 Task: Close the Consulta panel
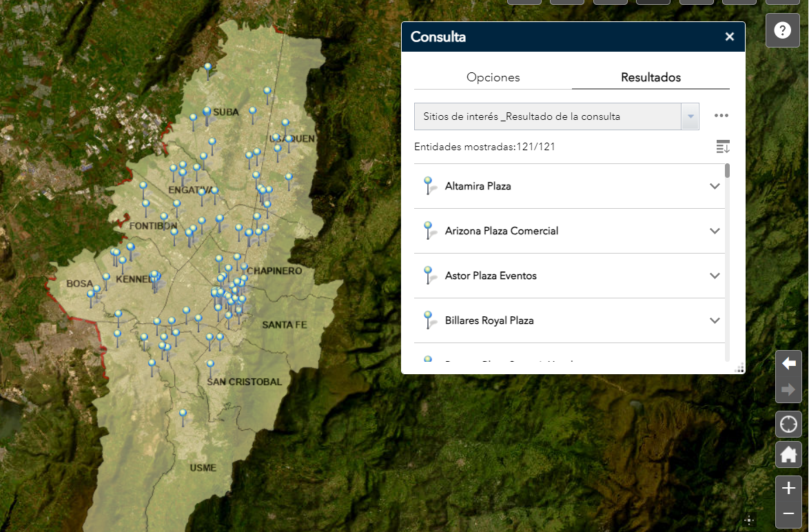pos(729,37)
